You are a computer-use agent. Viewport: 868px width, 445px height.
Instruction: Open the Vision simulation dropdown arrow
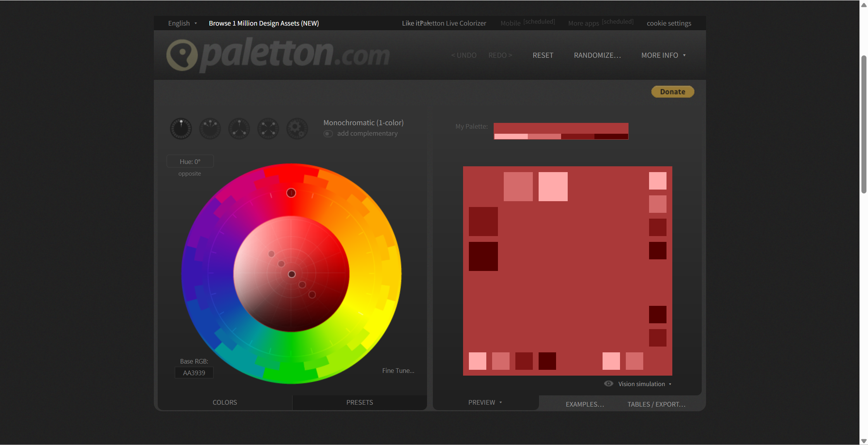[670, 384]
